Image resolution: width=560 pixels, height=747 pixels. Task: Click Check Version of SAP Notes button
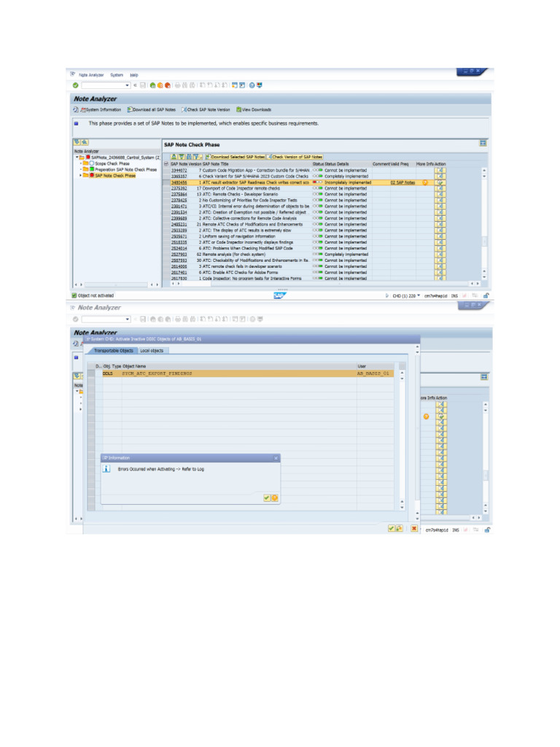tap(295, 157)
